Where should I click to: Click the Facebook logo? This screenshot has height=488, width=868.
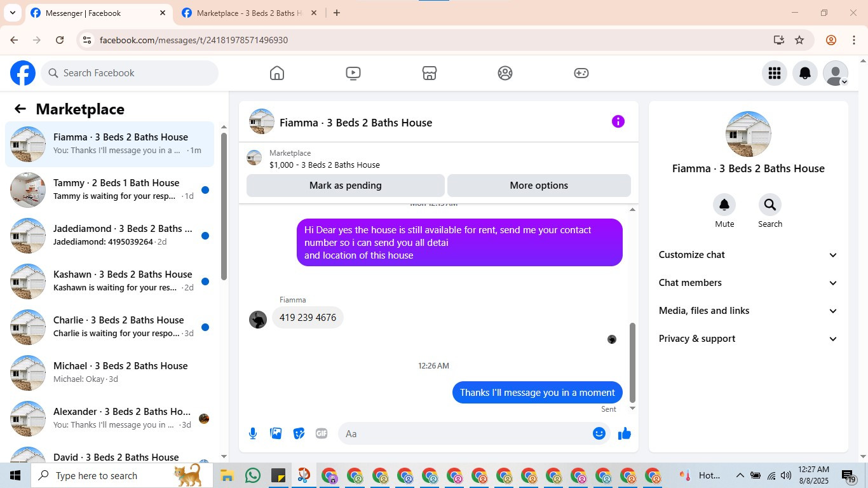pos(23,73)
